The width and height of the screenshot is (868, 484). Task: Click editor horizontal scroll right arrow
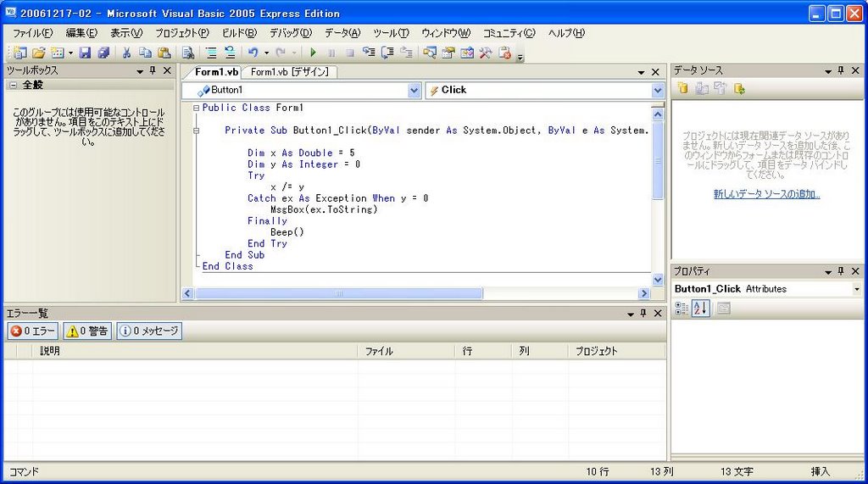pos(644,293)
